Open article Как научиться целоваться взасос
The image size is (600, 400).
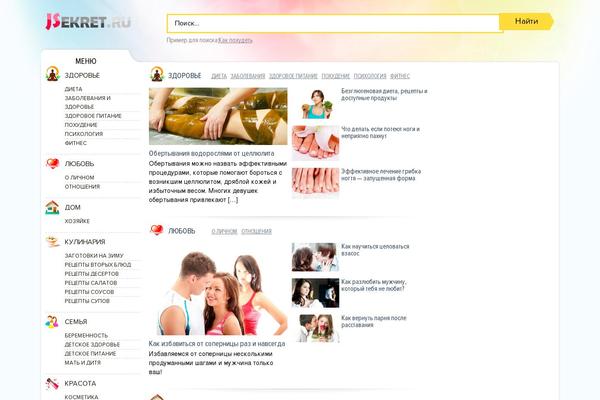tap(375, 250)
